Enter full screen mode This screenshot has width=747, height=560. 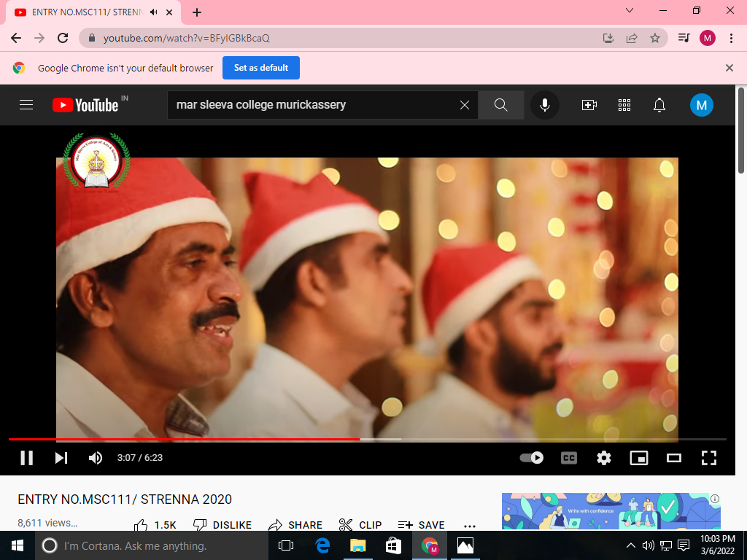click(708, 458)
